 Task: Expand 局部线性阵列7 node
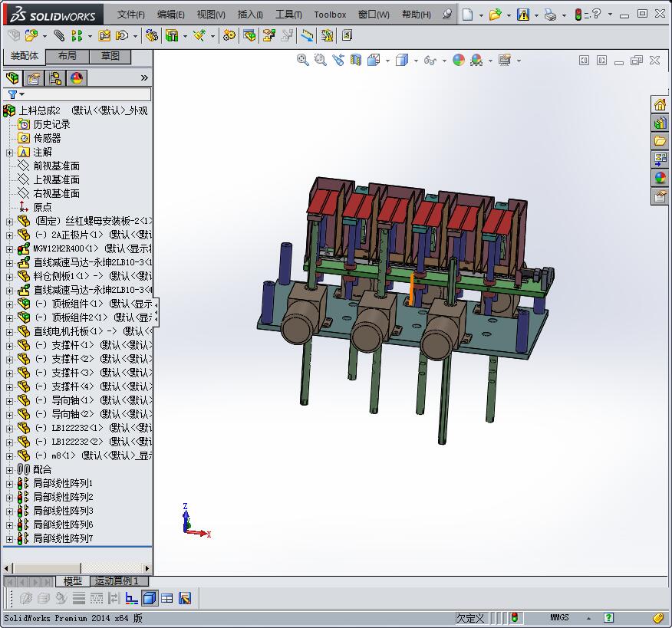9,539
